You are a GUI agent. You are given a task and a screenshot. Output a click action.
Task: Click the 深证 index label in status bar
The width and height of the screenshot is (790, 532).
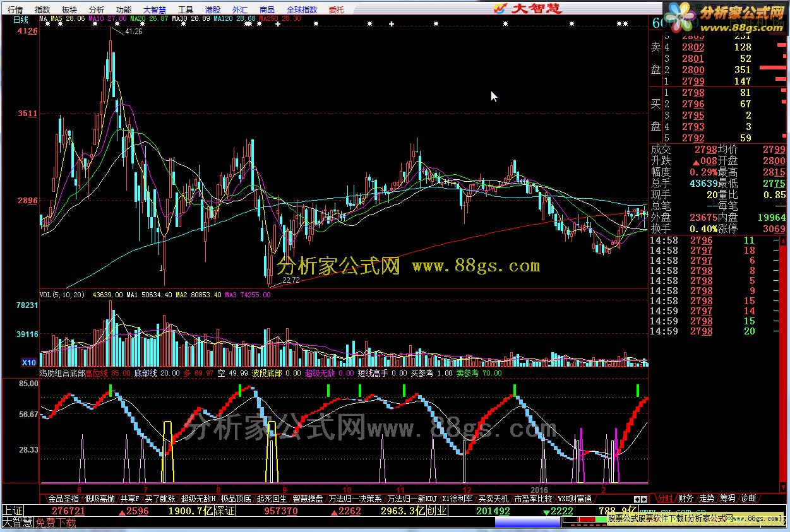(225, 511)
